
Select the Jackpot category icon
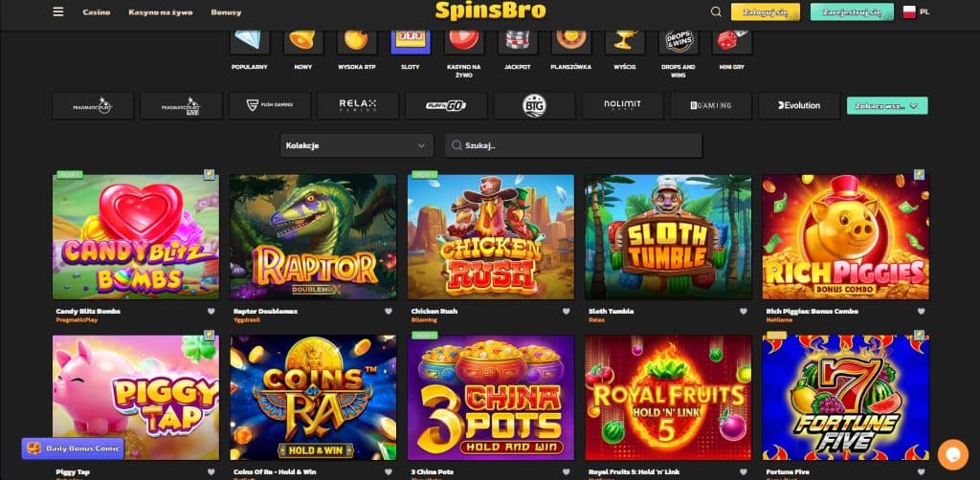(518, 41)
